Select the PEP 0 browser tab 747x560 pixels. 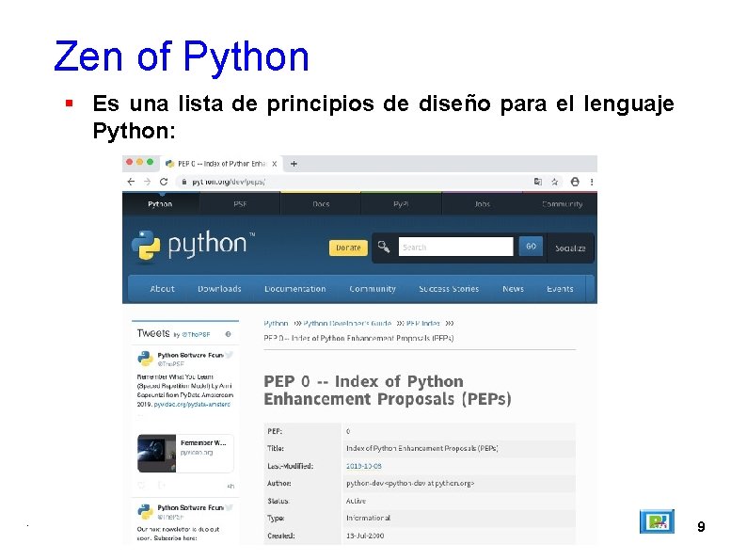221,164
